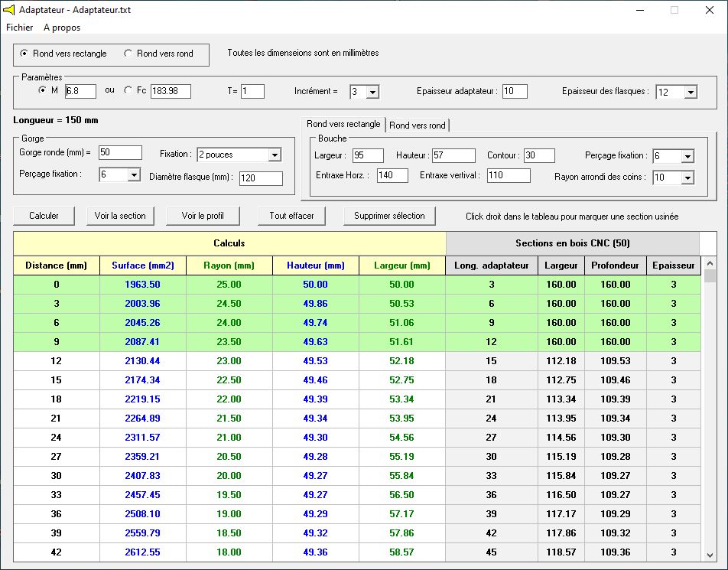Click the Gorge ronde input field

[120, 152]
